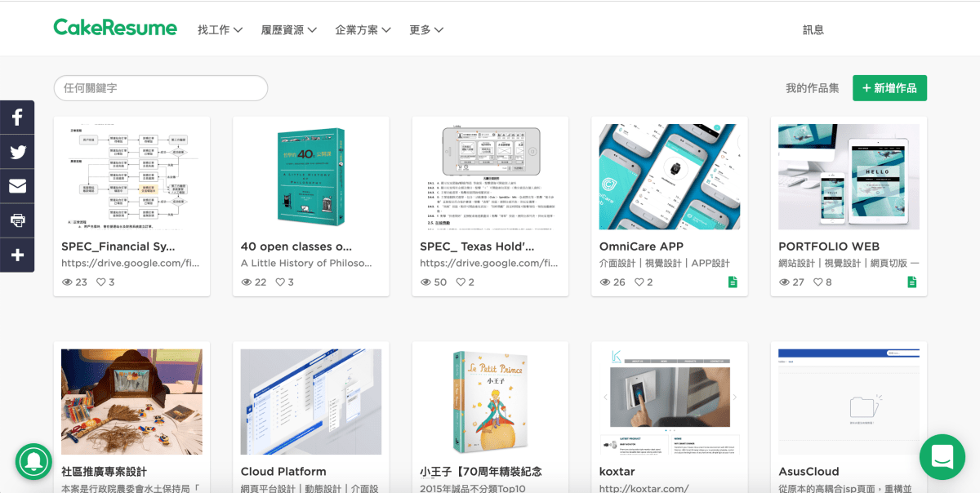Viewport: 980px width, 493px height.
Task: Open 40 open classes book thumbnail
Action: click(311, 177)
